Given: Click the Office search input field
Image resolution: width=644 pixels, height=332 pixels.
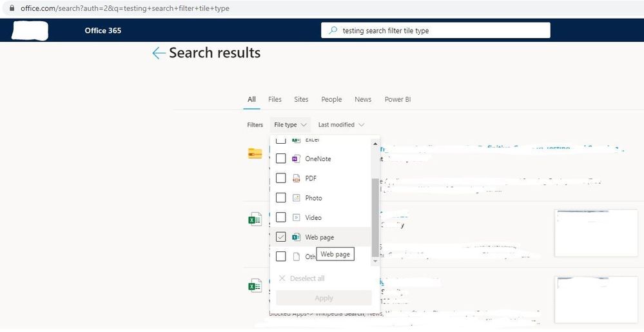Looking at the screenshot, I should pyautogui.click(x=435, y=30).
